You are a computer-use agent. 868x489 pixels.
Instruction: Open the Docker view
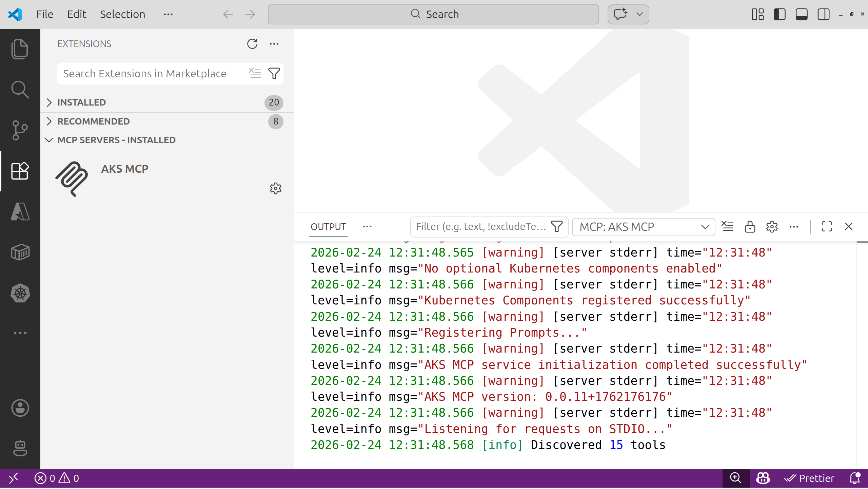pyautogui.click(x=20, y=252)
